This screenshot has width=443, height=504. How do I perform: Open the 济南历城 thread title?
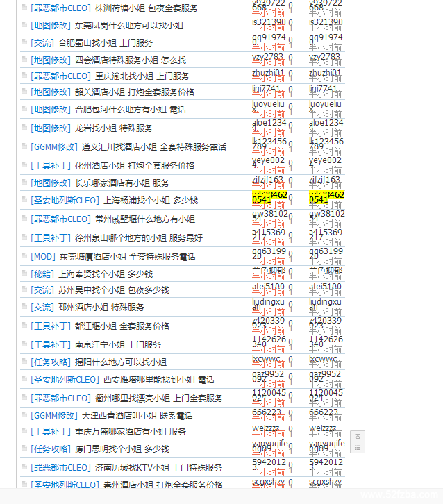(x=158, y=468)
